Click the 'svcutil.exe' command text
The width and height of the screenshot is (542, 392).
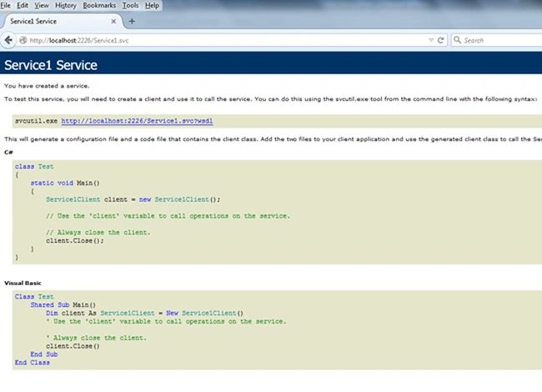coord(37,121)
